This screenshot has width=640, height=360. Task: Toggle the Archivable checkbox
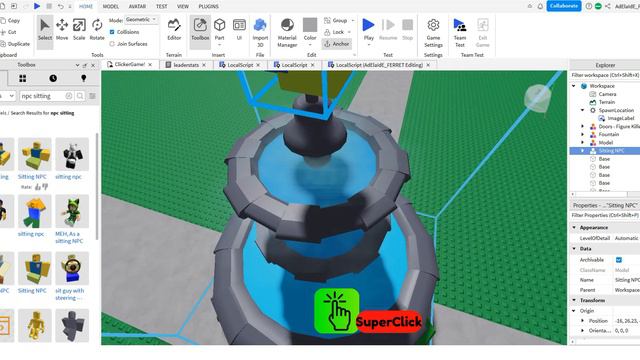coord(619,260)
